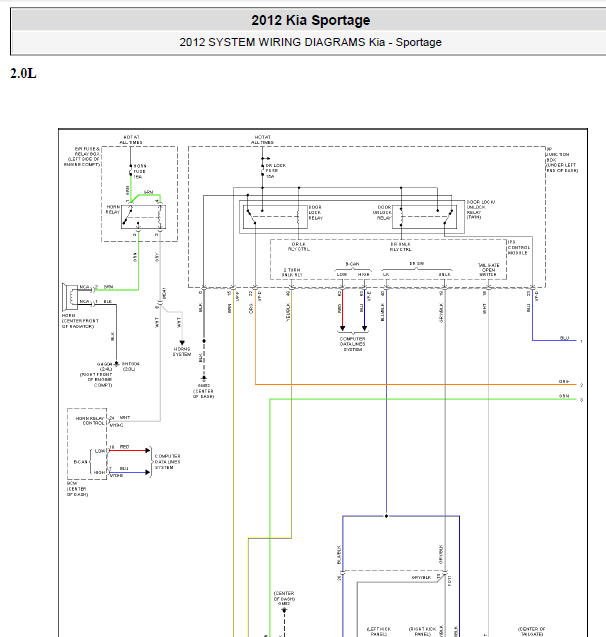Click the "DR LK RLY CTRL" label
This screenshot has height=637, width=606.
tap(299, 247)
